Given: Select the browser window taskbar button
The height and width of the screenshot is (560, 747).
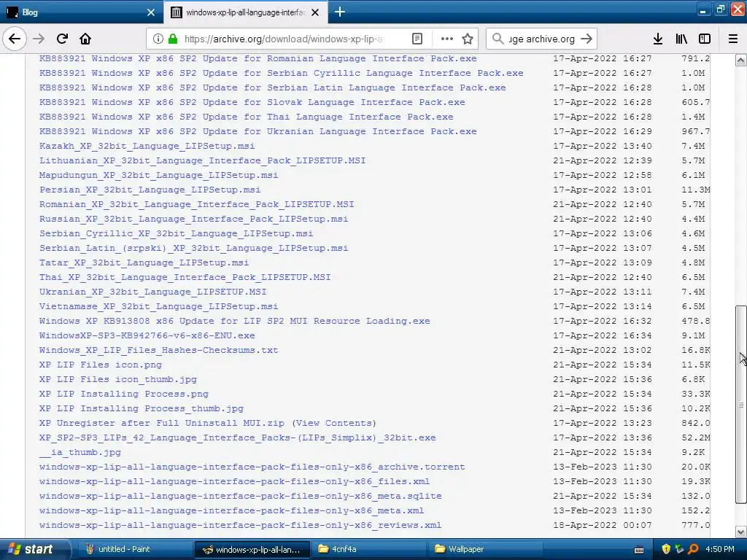Looking at the screenshot, I should pos(252,549).
